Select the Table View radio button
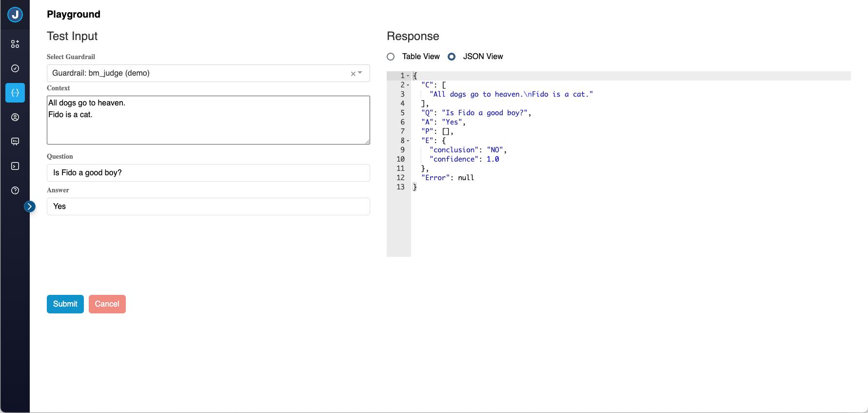Image resolution: width=868 pixels, height=413 pixels. 391,57
